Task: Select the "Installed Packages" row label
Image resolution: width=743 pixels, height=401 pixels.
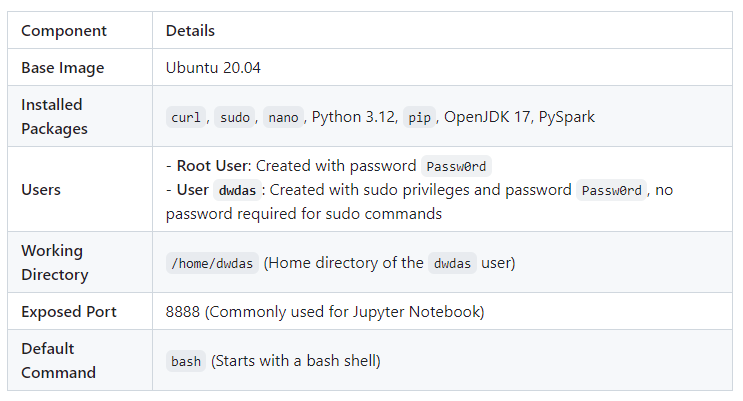Action: coord(53,116)
